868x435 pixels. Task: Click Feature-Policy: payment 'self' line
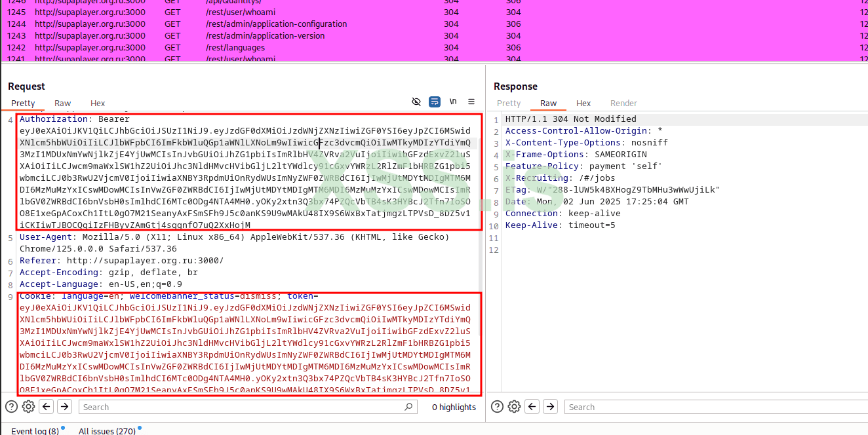coord(583,166)
